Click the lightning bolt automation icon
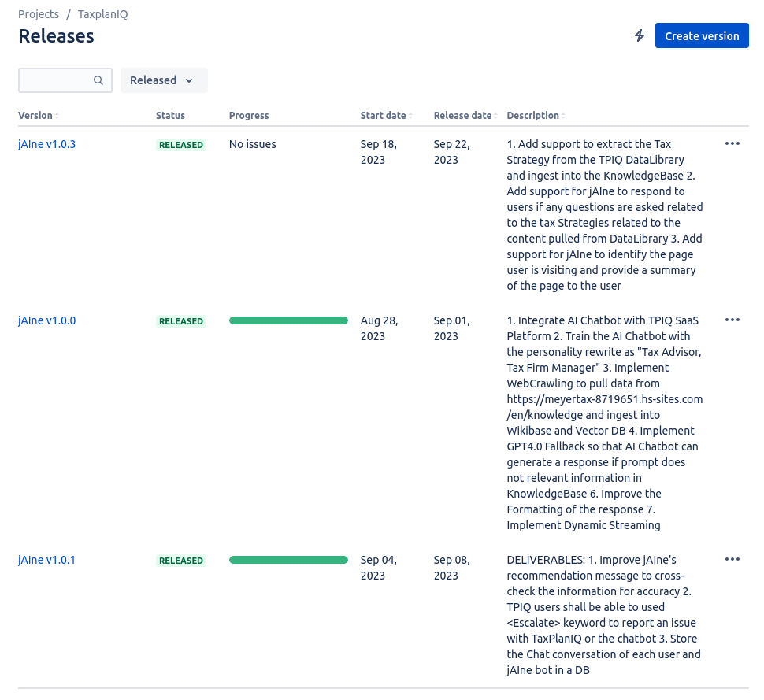The height and width of the screenshot is (700, 764). pos(640,35)
